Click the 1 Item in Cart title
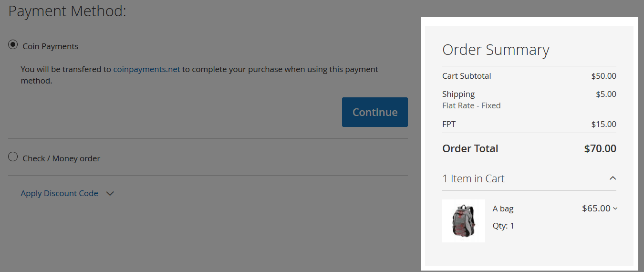The image size is (644, 272). [x=473, y=178]
